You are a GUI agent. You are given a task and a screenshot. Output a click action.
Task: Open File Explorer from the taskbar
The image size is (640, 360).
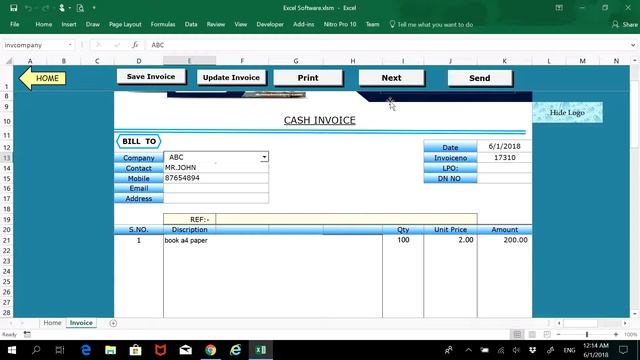pyautogui.click(x=110, y=350)
